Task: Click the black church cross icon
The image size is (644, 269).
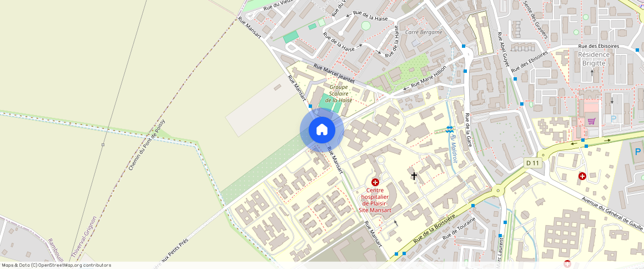Action: [x=414, y=176]
